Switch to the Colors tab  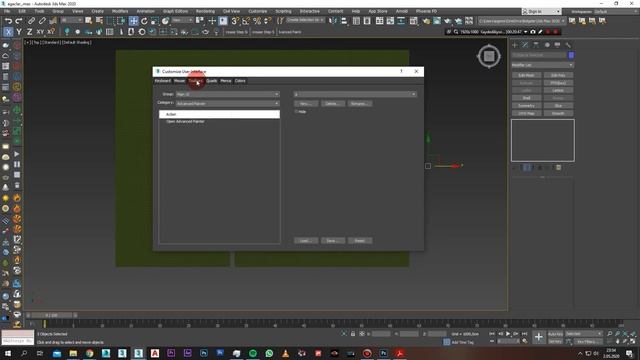click(x=240, y=81)
